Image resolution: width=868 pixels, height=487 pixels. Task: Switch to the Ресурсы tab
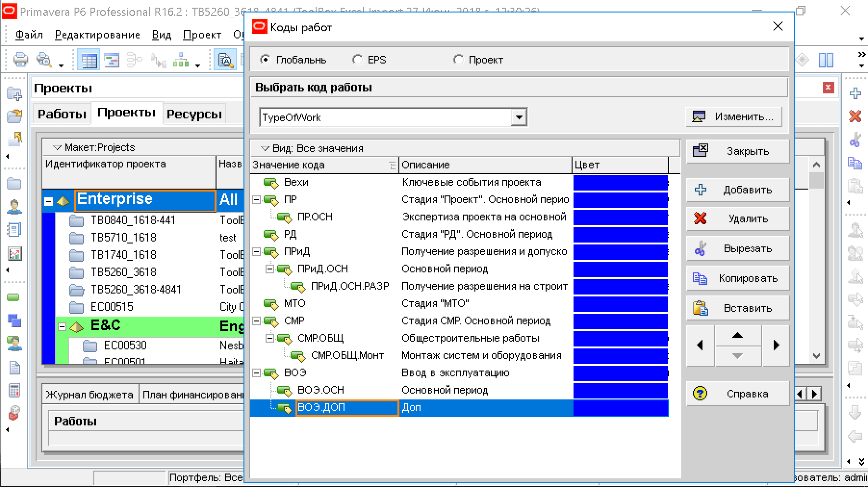[x=194, y=114]
